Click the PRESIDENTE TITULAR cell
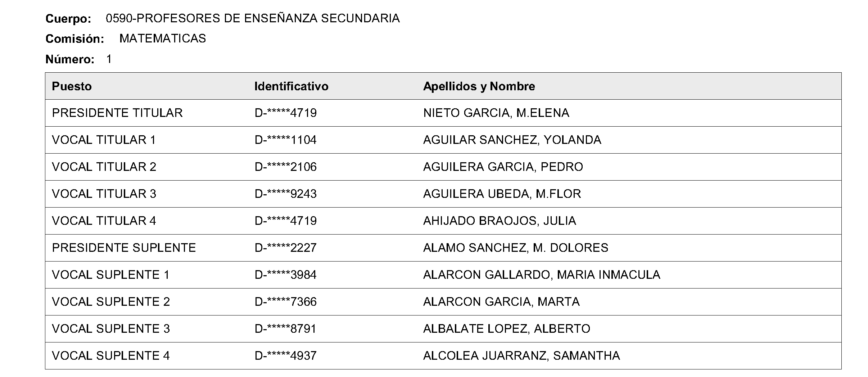The image size is (868, 377). [x=117, y=113]
